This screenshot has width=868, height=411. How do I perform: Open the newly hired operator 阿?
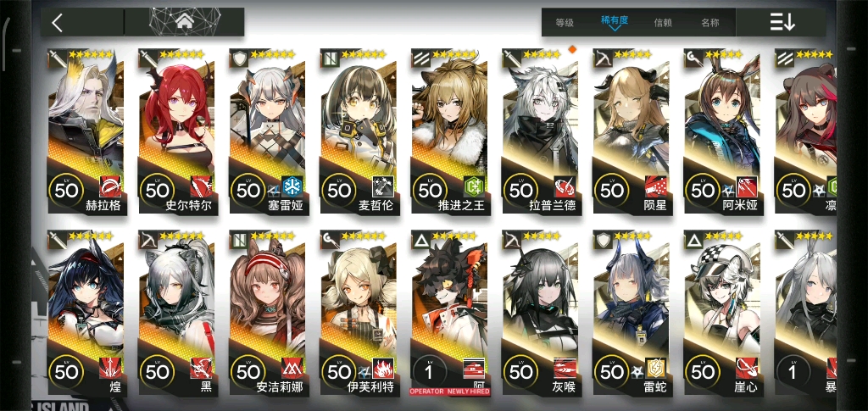pos(450,314)
